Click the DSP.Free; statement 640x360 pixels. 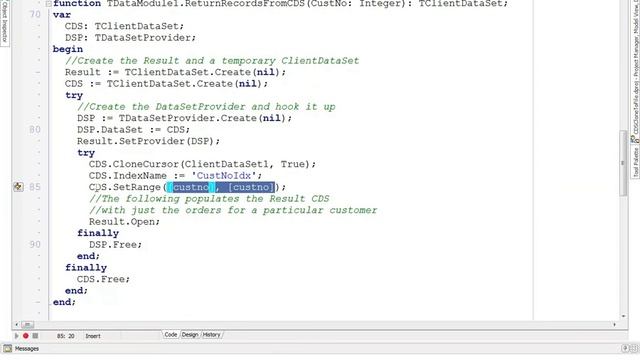point(115,244)
